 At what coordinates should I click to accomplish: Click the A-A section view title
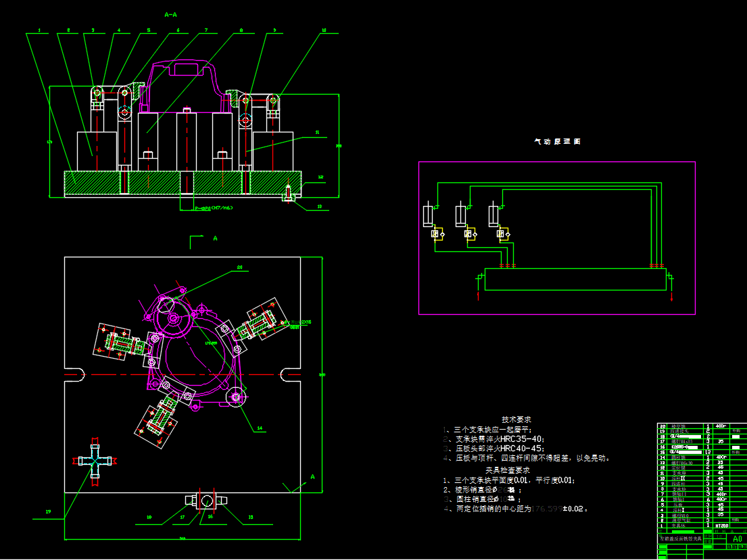coord(172,14)
